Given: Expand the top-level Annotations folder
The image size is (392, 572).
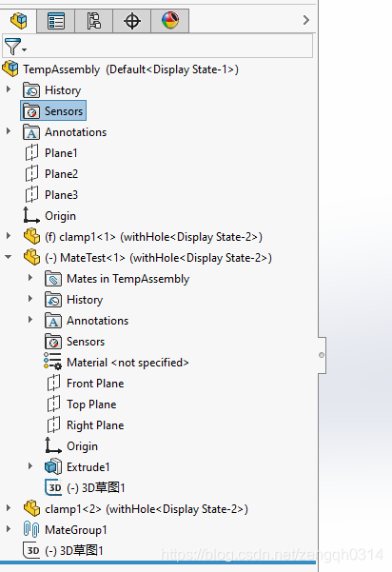Looking at the screenshot, I should pos(9,131).
